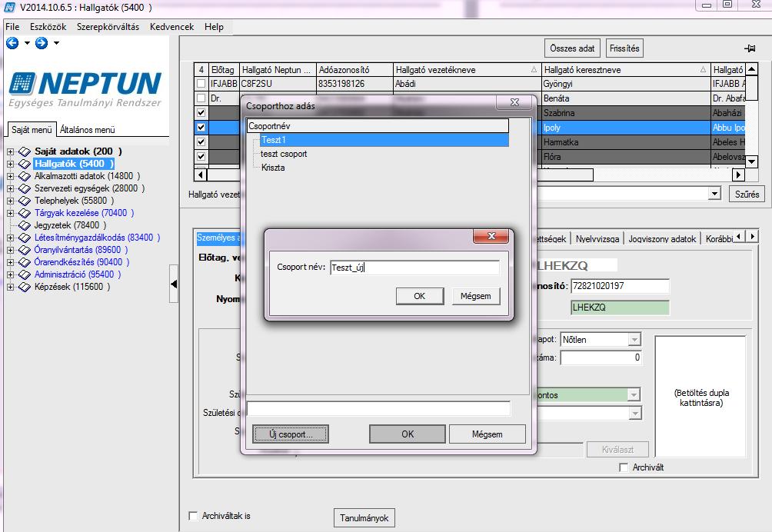Expand the Hallgatók tree node
772x532 pixels.
[10, 164]
